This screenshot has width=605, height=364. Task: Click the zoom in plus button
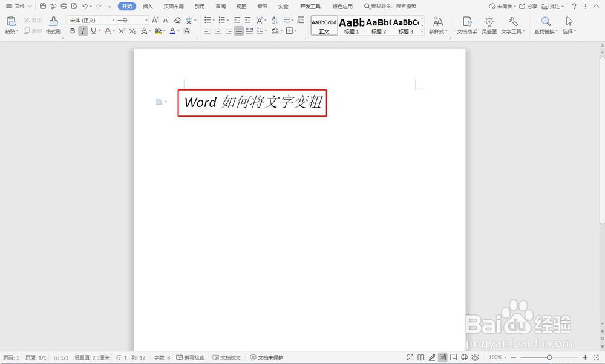pos(585,357)
